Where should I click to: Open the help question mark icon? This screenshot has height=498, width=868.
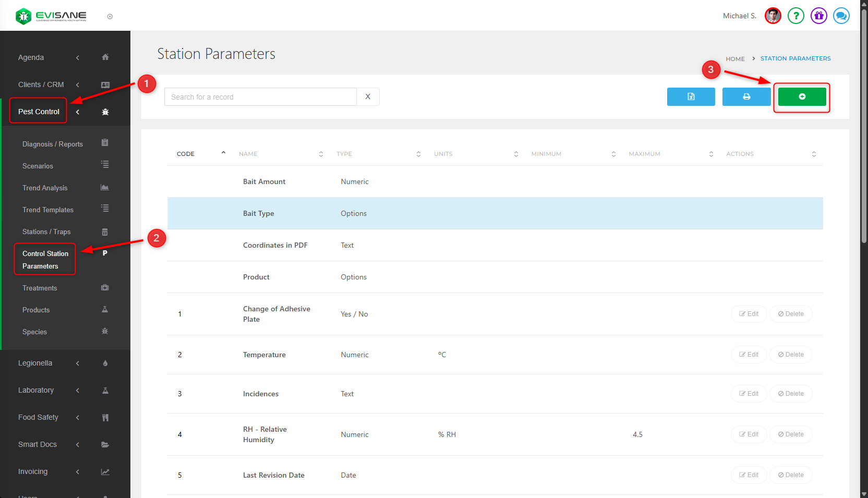[795, 16]
